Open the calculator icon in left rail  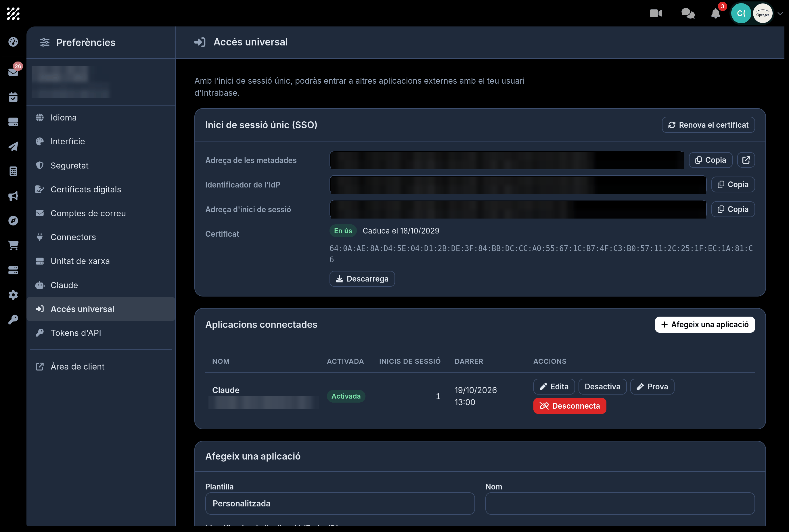point(13,171)
